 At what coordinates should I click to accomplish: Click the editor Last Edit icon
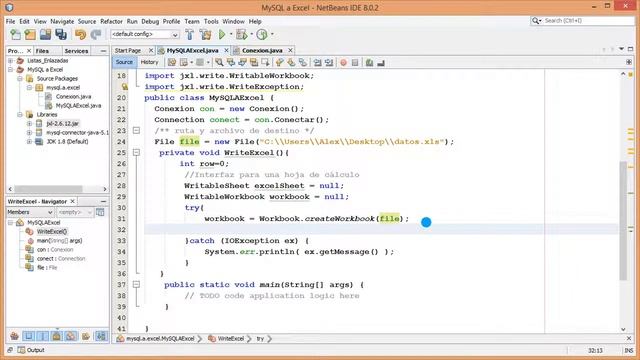(172, 62)
